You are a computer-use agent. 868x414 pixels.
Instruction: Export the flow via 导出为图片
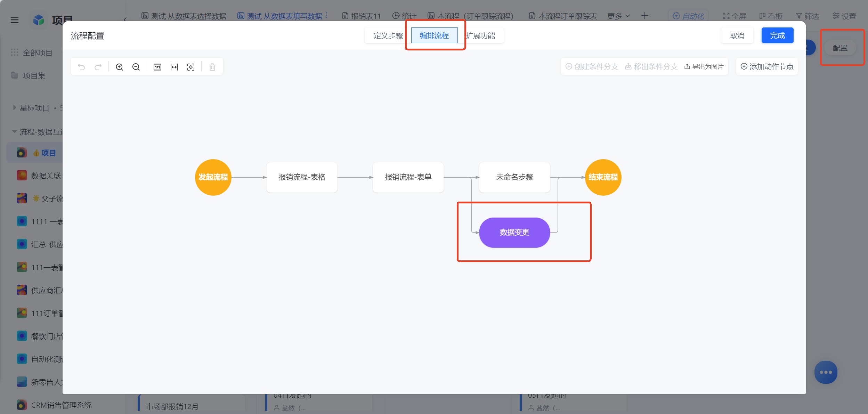[x=704, y=66]
